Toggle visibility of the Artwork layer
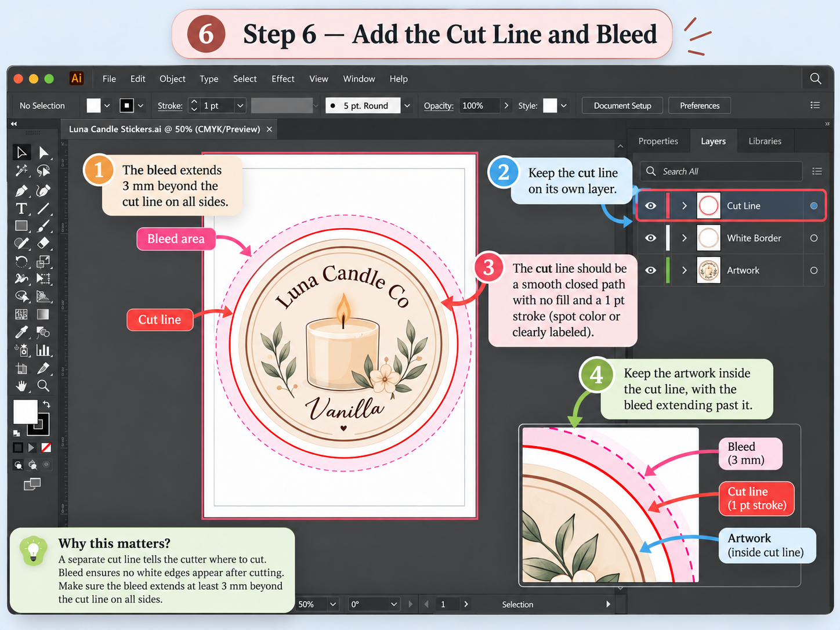 [651, 270]
